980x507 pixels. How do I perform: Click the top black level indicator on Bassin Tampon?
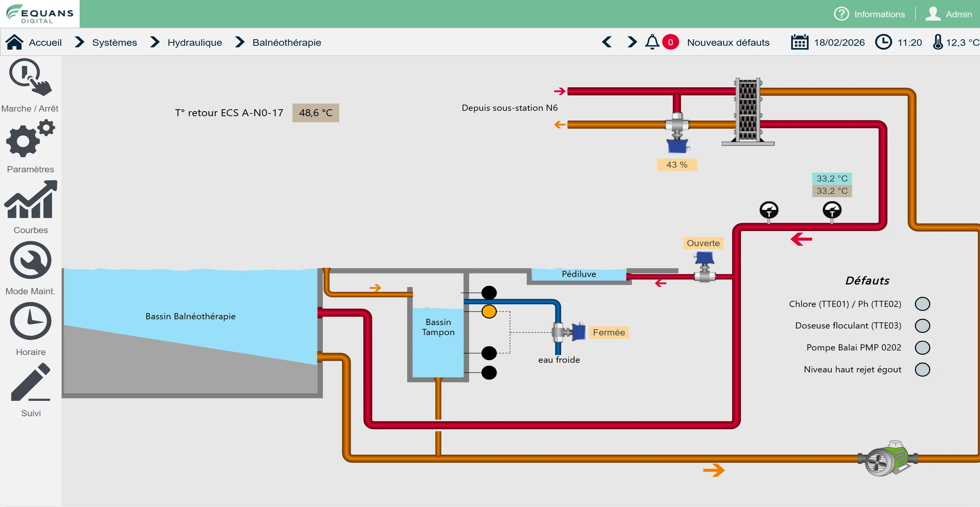coord(489,293)
